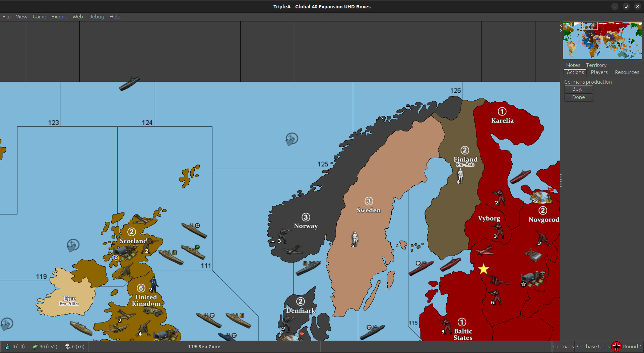The image size is (644, 353).
Task: Select the British ship with green marker
Action: (193, 252)
